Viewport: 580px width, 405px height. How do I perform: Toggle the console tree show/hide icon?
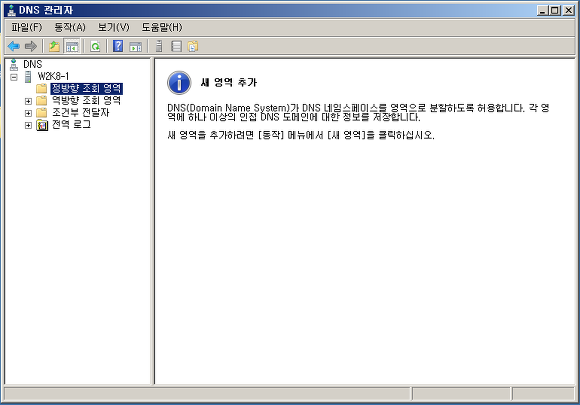click(72, 46)
